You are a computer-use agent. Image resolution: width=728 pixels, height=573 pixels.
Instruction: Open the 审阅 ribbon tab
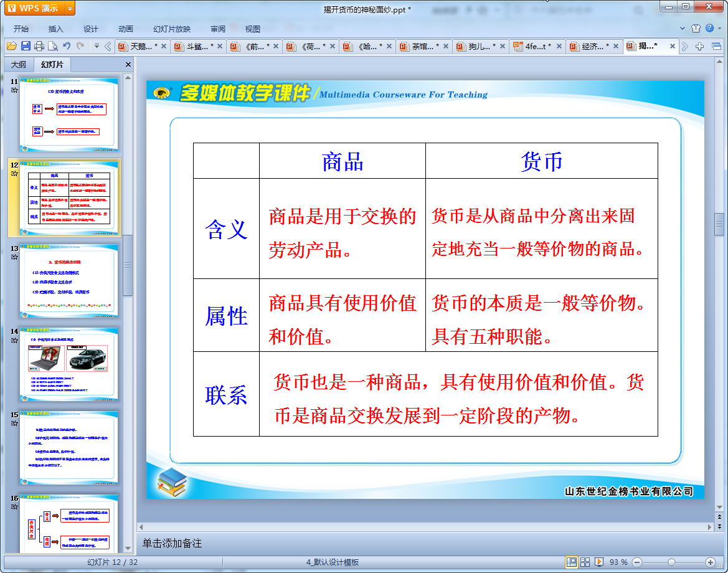pyautogui.click(x=218, y=29)
